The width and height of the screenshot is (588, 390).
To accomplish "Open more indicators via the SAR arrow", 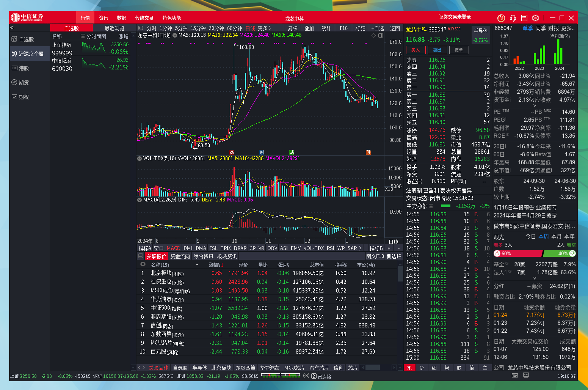I will coord(360,248).
